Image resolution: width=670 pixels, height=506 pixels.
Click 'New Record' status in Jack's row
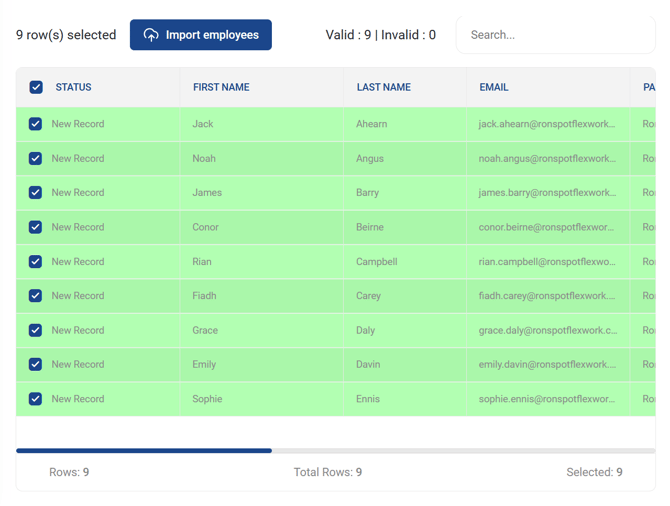[78, 124]
